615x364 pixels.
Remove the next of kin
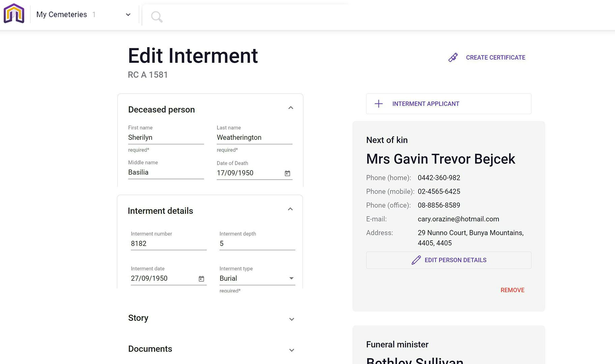512,290
